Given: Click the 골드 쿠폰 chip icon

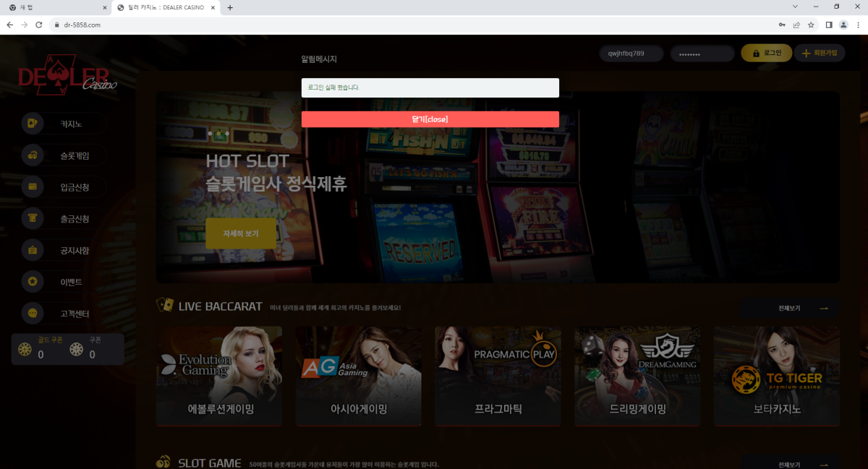Looking at the screenshot, I should point(25,349).
